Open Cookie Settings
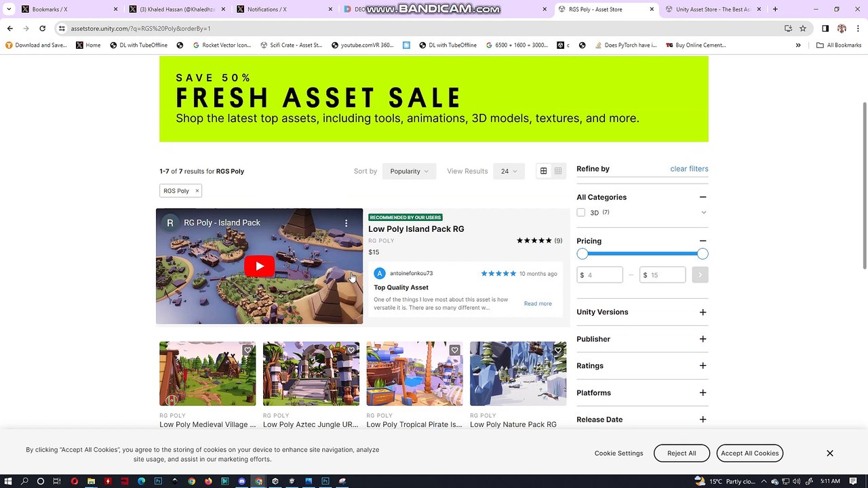 click(619, 453)
